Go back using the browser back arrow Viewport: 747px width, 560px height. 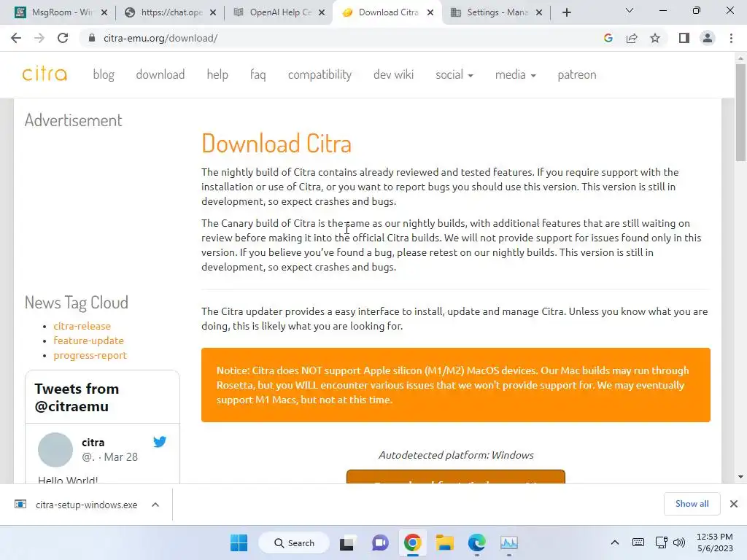pyautogui.click(x=16, y=38)
